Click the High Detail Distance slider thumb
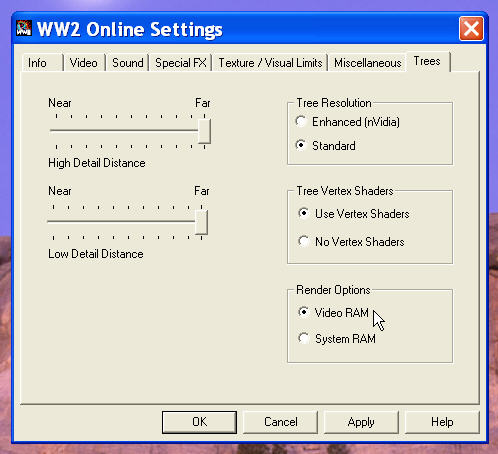Viewport: 498px width, 454px height. (204, 131)
